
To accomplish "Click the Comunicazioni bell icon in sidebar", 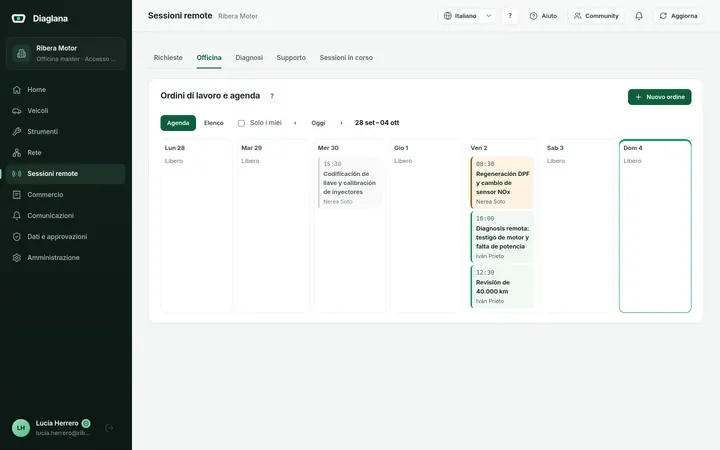I will (x=17, y=215).
